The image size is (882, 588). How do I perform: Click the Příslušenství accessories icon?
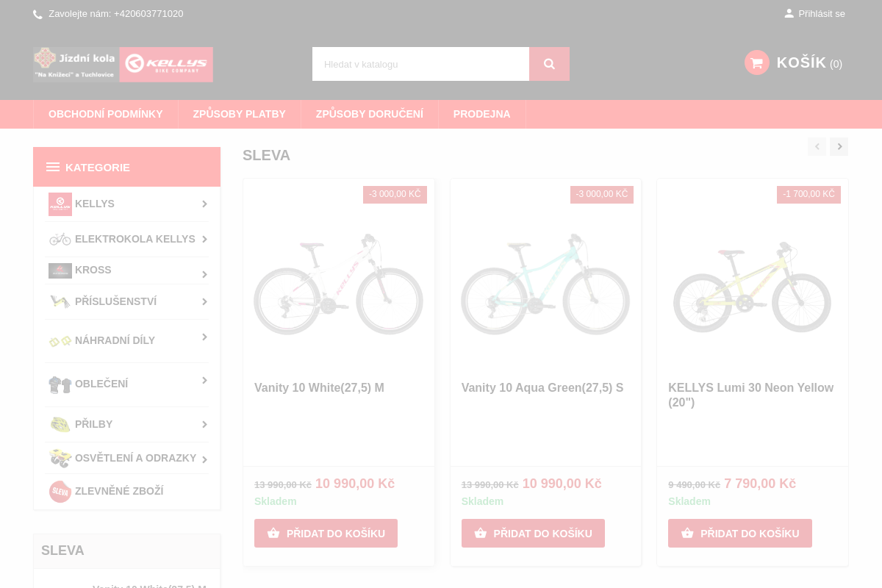click(60, 301)
